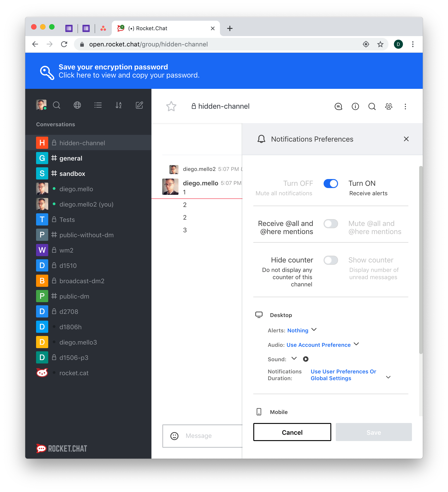
Task: Search messages in hidden-channel header
Action: click(372, 106)
